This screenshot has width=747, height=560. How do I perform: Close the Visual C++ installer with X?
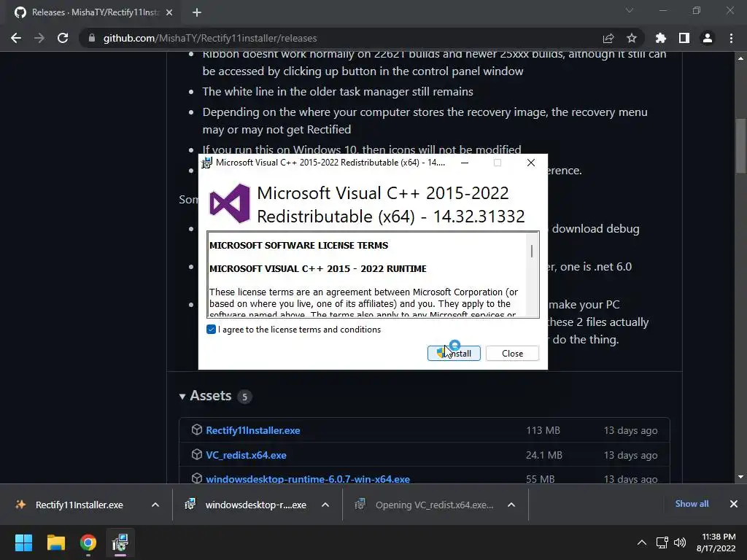pyautogui.click(x=531, y=163)
